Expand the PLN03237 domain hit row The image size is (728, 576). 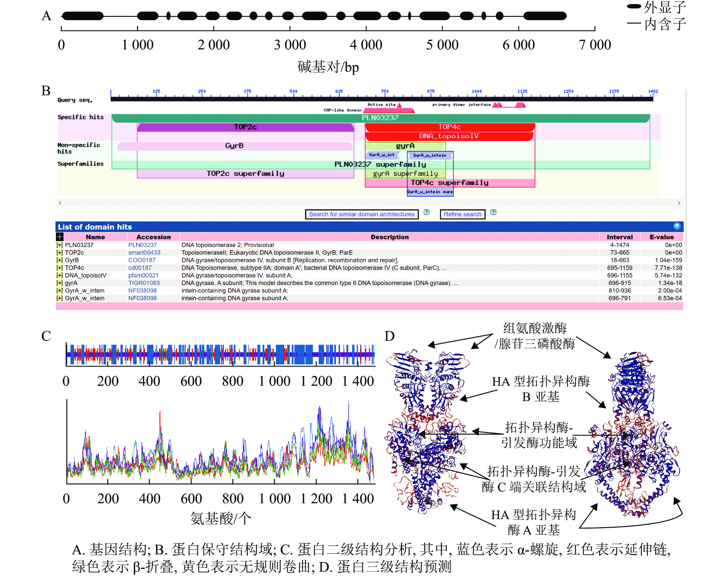(x=60, y=245)
